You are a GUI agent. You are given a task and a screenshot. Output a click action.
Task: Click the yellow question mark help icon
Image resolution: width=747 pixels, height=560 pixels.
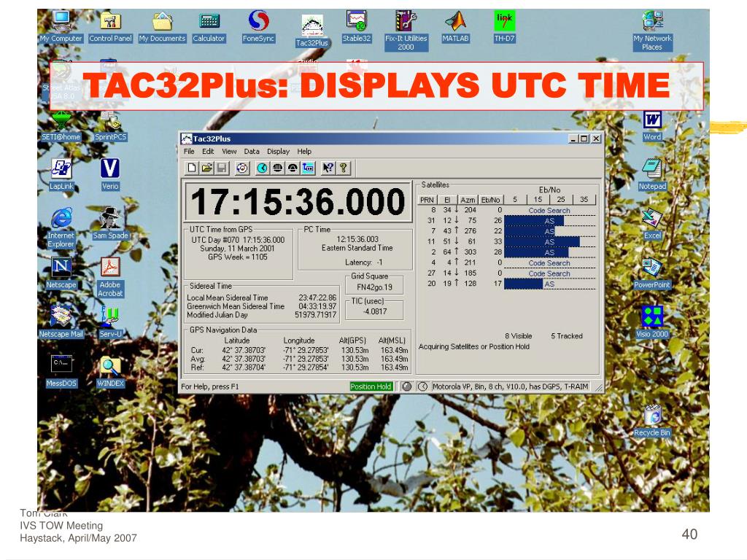click(343, 168)
